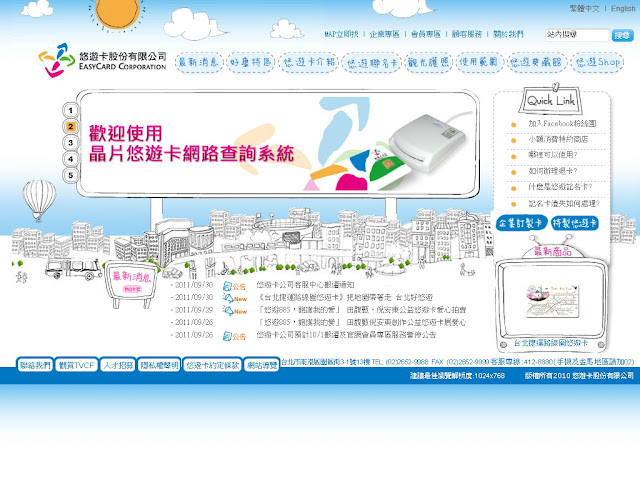Show banner slide 4

coord(71,159)
